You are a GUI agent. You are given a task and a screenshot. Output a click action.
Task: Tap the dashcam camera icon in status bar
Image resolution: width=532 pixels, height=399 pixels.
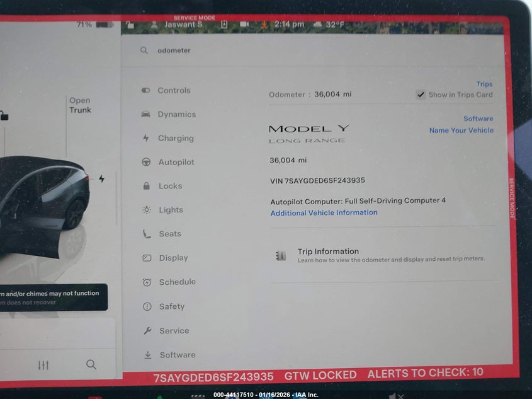click(x=244, y=24)
